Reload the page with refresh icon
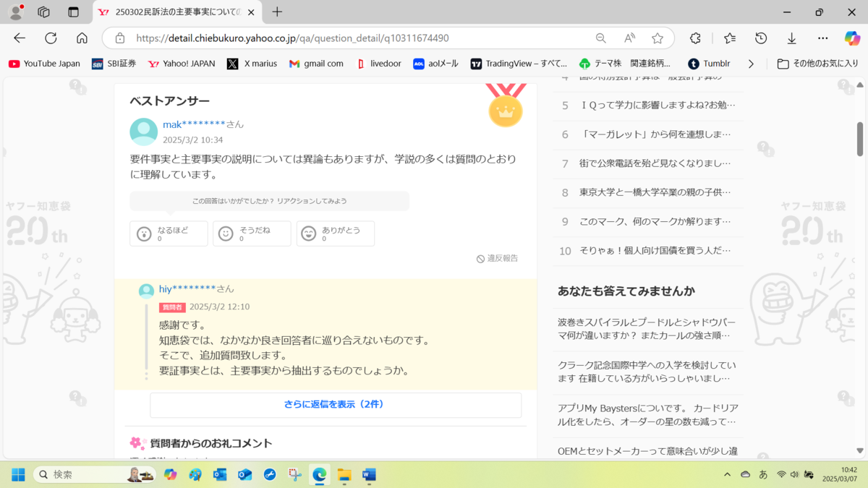Viewport: 868px width, 488px height. tap(51, 38)
